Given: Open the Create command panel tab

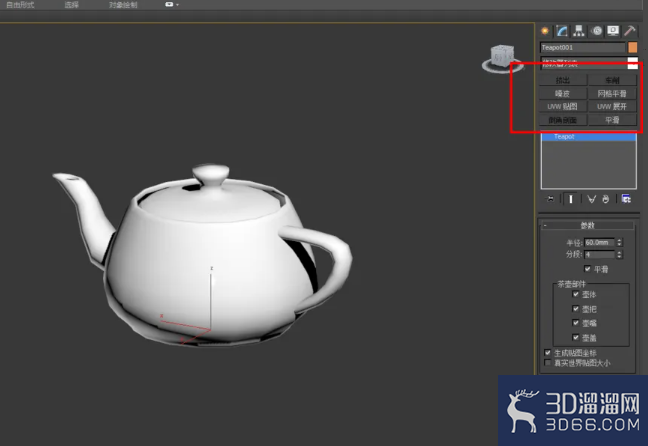Looking at the screenshot, I should pyautogui.click(x=545, y=31).
